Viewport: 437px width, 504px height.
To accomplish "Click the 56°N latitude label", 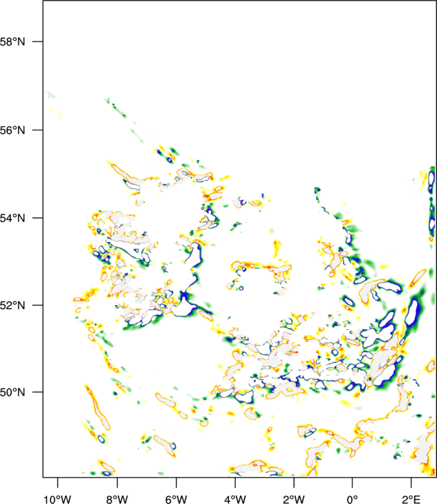I will 12,130.
